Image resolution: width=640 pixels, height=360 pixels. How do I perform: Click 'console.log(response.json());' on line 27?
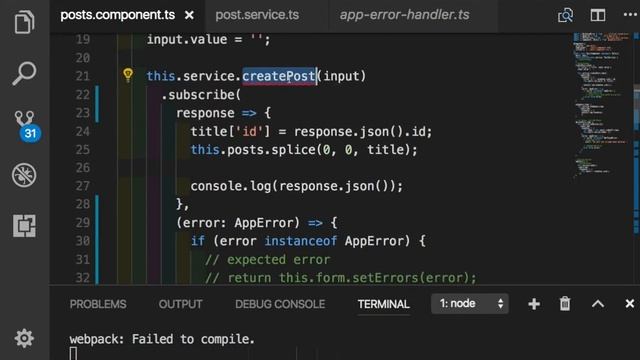(x=297, y=187)
